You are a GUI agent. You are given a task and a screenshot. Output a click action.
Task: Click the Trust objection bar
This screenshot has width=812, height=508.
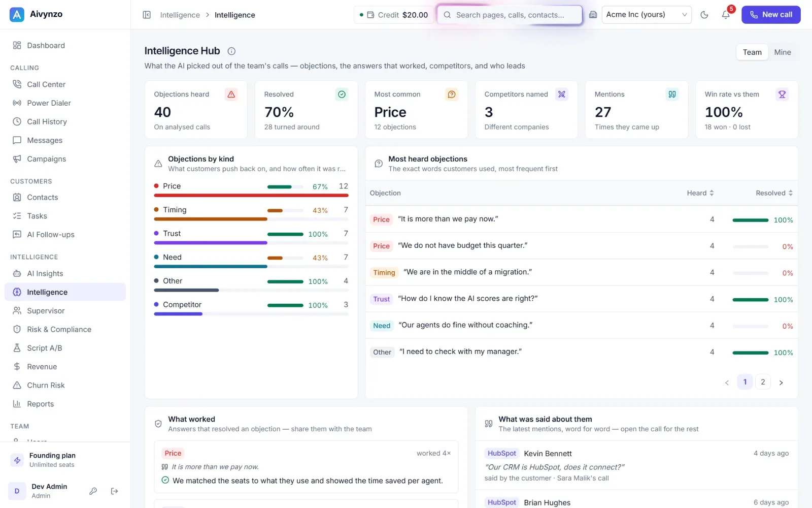[x=251, y=243]
